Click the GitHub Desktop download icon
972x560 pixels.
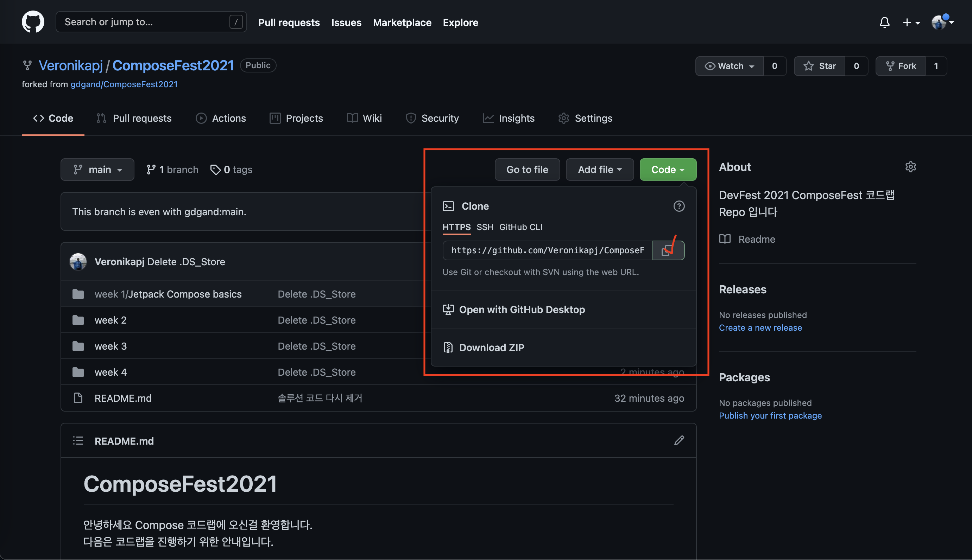(448, 310)
